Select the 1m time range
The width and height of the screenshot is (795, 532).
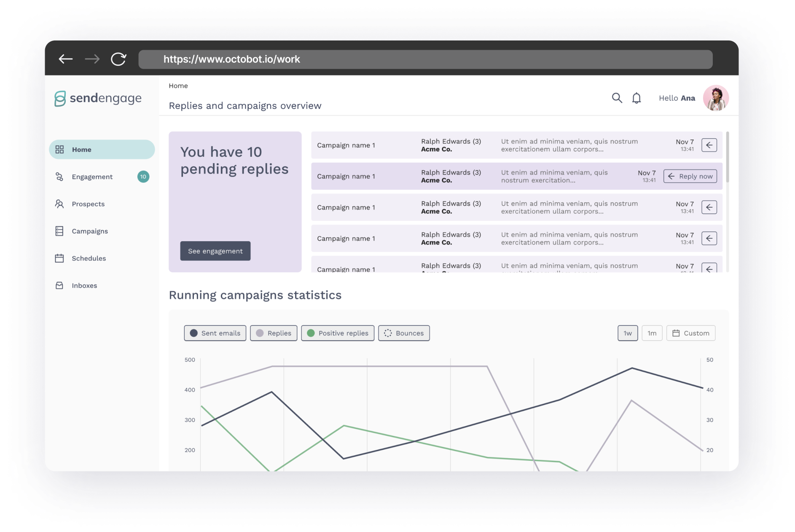[652, 333]
